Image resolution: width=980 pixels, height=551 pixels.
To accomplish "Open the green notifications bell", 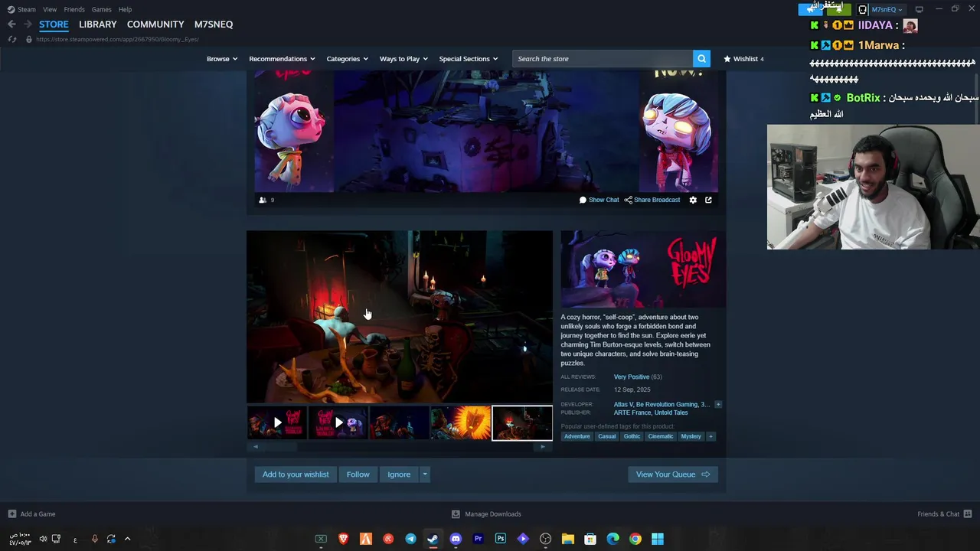I will pyautogui.click(x=839, y=9).
